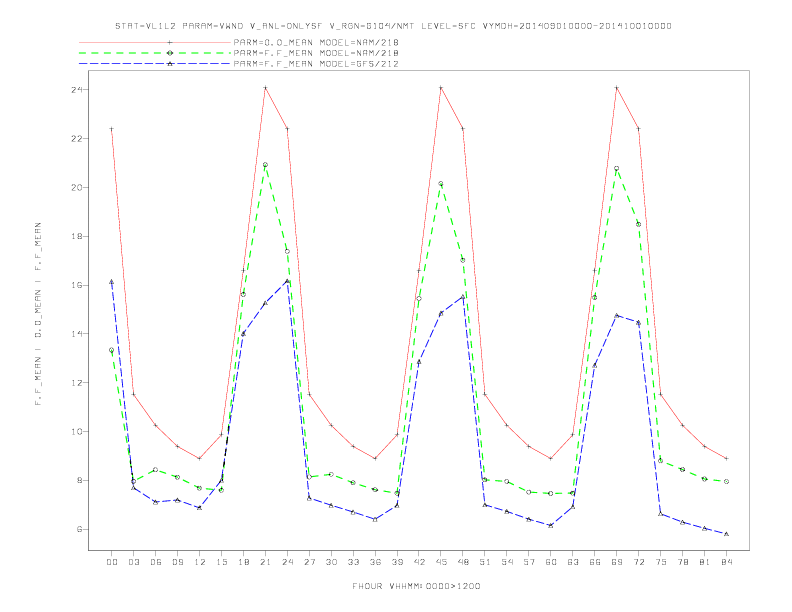Click x-axis tick label 81
792x612 pixels.
tap(705, 562)
